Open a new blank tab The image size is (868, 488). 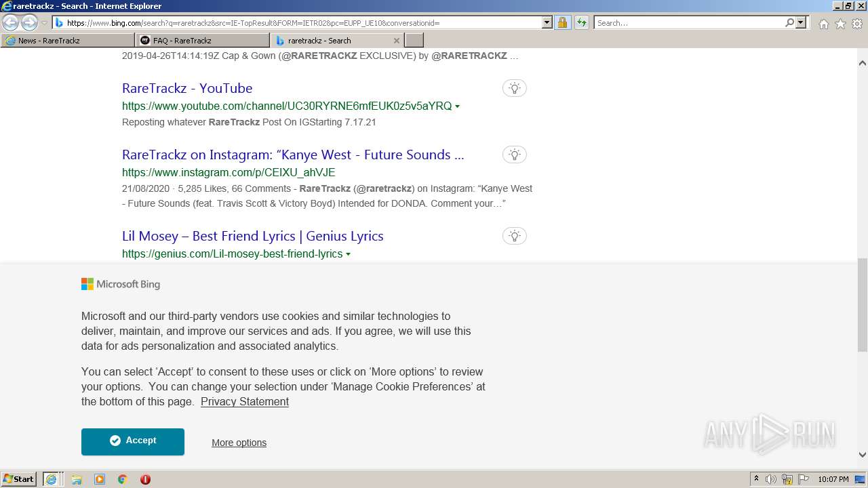pyautogui.click(x=414, y=41)
